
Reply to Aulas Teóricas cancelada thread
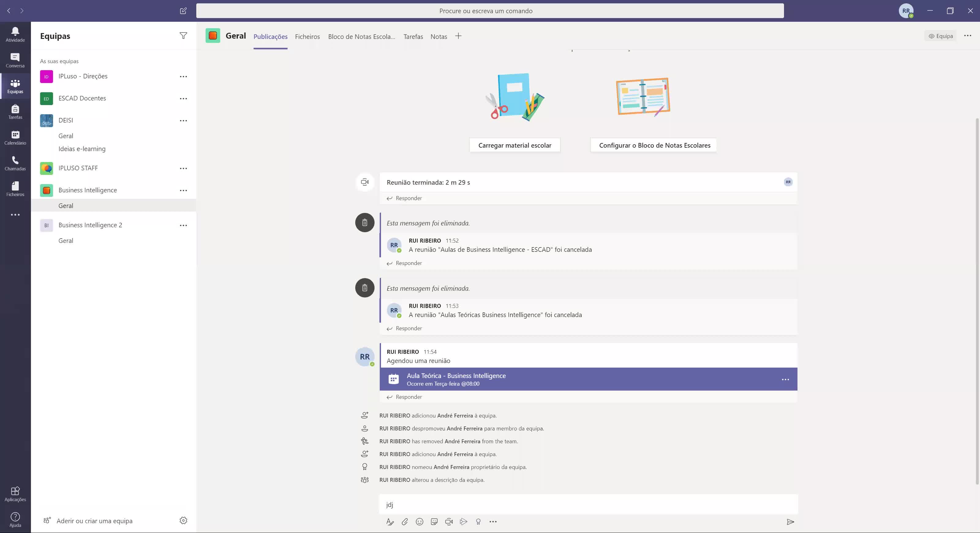(404, 328)
